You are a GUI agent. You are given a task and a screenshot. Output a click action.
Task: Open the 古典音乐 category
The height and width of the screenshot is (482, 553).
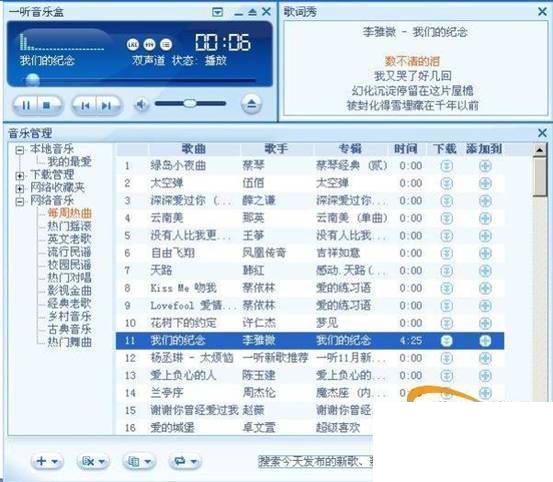(x=69, y=329)
